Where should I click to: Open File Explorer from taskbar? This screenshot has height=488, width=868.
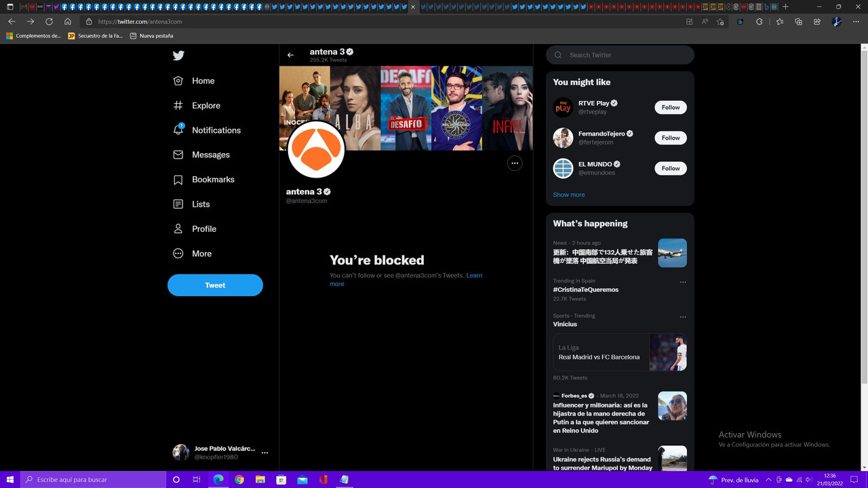coord(260,479)
